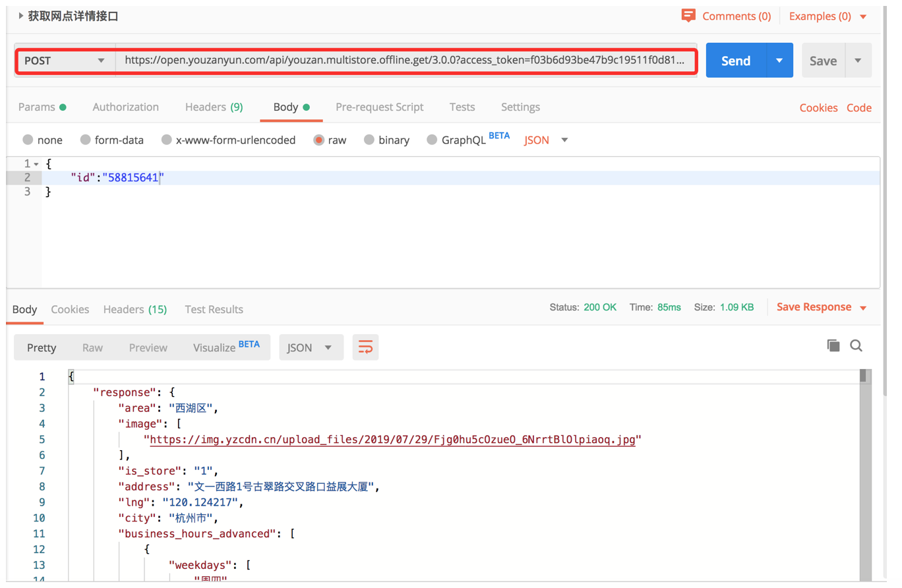Open the Examples (0) dropdown

[x=828, y=16]
